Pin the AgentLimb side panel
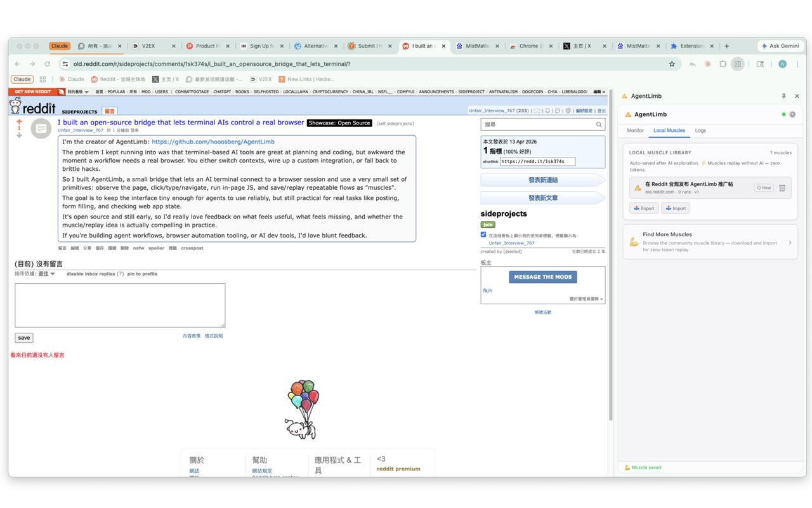Screen dimensions: 812x508 click(783, 97)
